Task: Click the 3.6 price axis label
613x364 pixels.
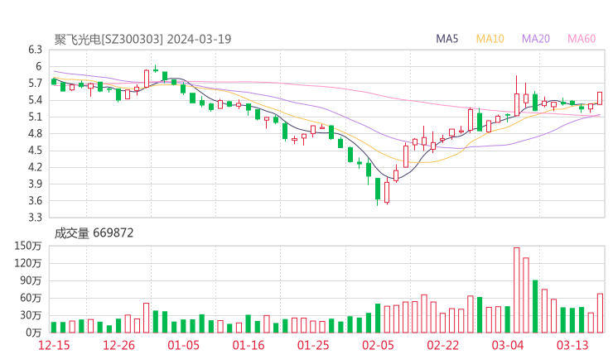Action: pyautogui.click(x=35, y=201)
